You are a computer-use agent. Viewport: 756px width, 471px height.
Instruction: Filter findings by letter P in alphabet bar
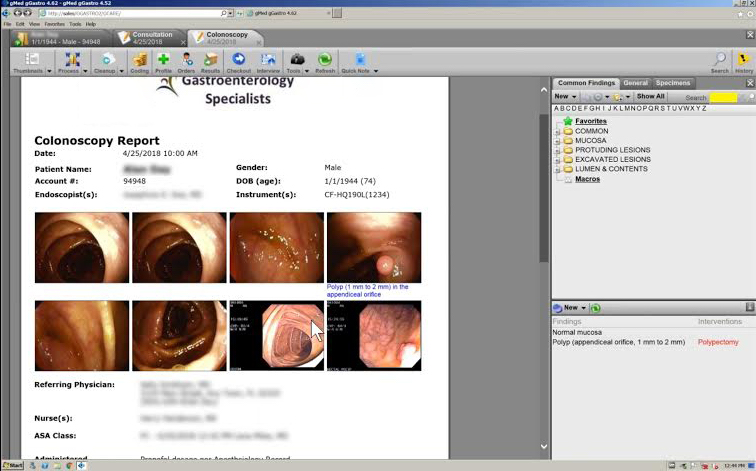click(x=646, y=108)
